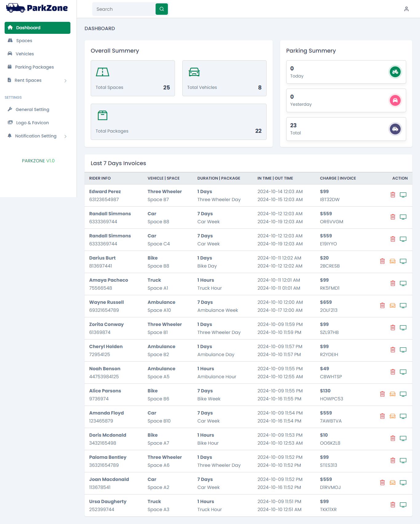Click orange car icon for Wayne Russell

click(x=393, y=305)
